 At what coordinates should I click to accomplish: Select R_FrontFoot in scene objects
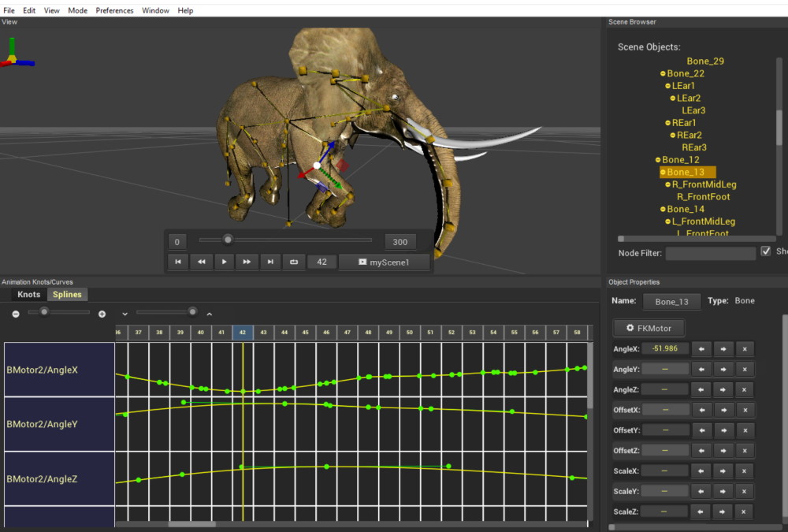coord(703,196)
